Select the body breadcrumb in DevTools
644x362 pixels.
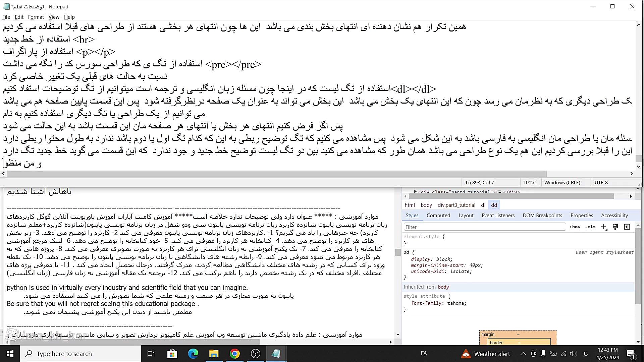click(x=426, y=205)
